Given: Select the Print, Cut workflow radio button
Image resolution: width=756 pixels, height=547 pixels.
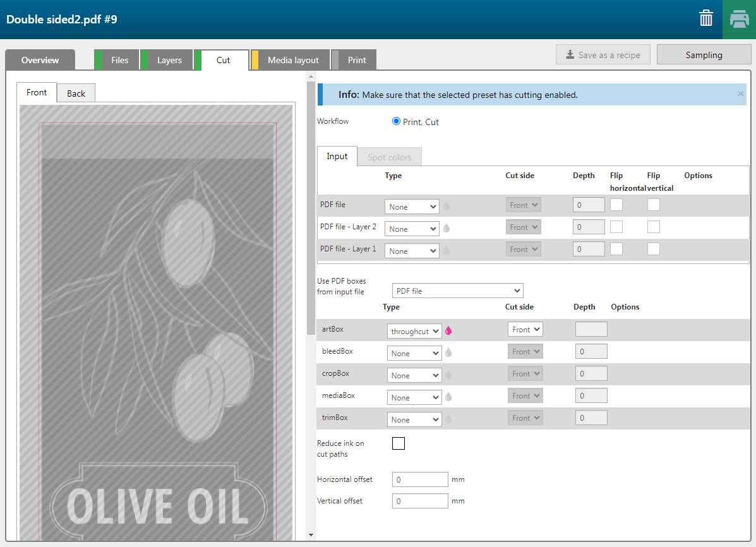Looking at the screenshot, I should (x=396, y=121).
